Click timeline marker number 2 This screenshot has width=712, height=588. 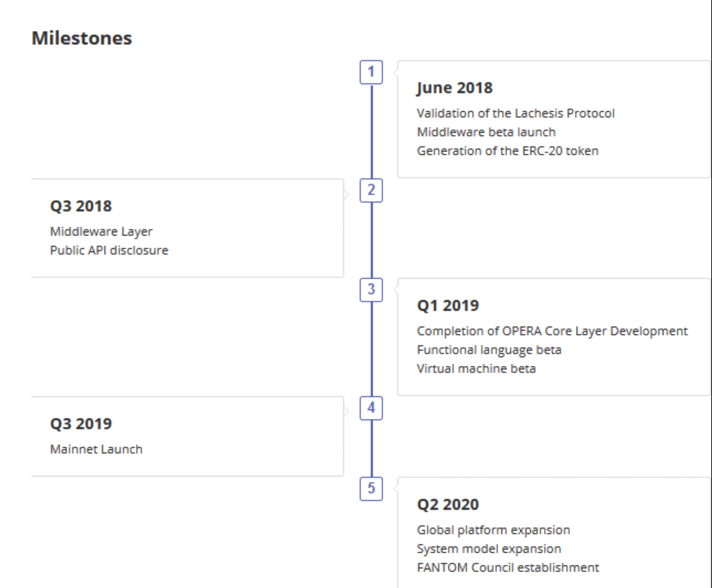(x=371, y=190)
